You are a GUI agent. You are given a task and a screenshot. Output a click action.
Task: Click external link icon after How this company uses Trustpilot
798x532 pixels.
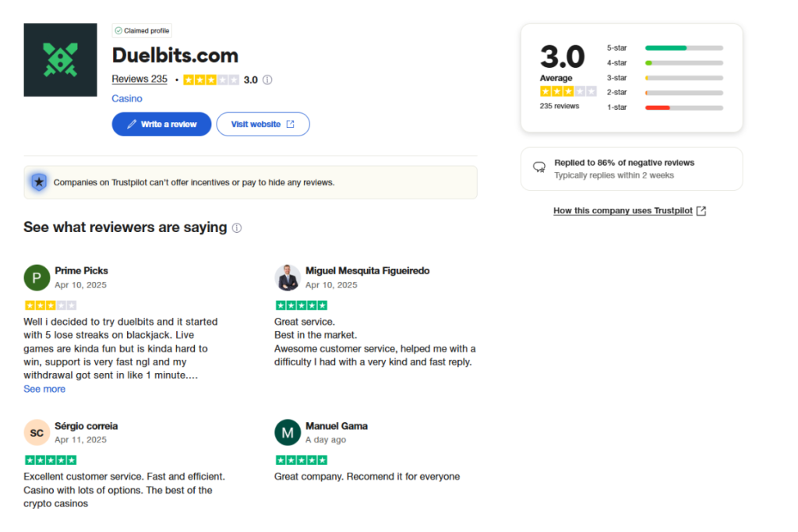[701, 210]
